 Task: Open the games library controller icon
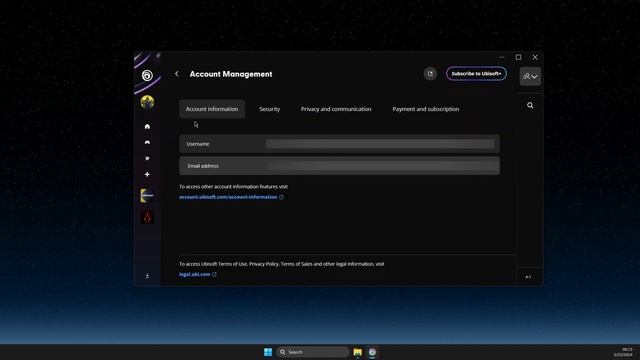tap(147, 142)
